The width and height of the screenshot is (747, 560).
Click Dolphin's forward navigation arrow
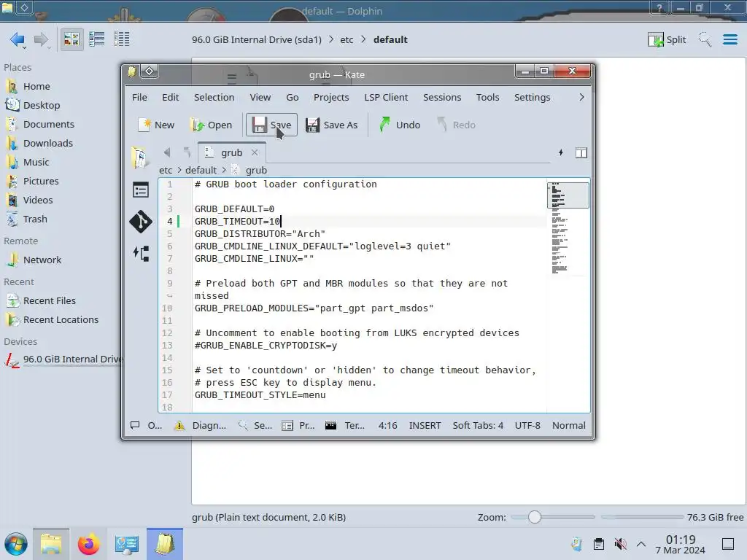[x=42, y=39]
